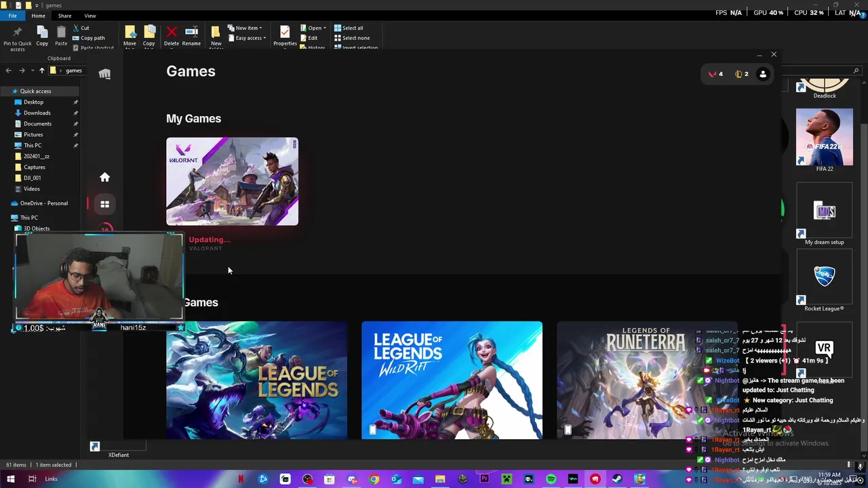Show Valorant Points balance

pyautogui.click(x=715, y=74)
